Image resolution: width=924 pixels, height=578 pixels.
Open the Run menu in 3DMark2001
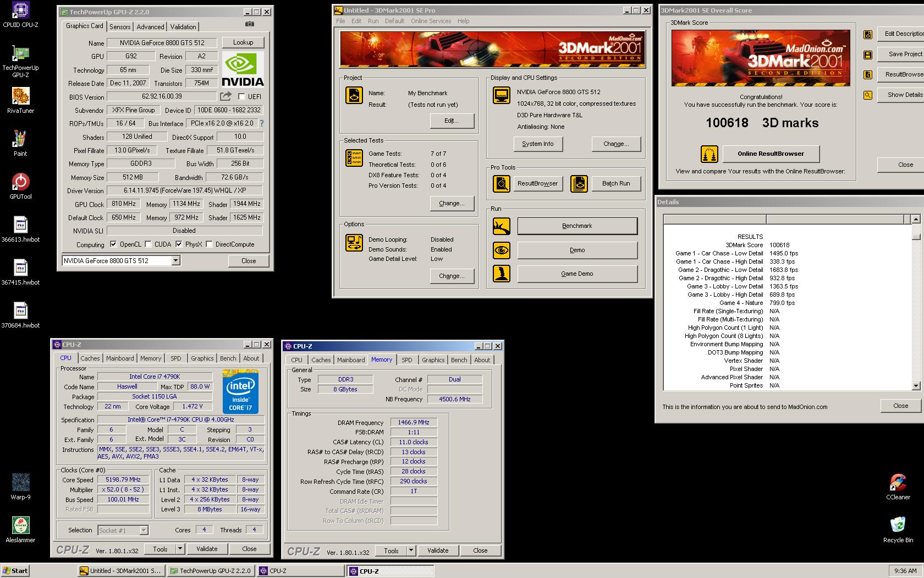click(373, 21)
